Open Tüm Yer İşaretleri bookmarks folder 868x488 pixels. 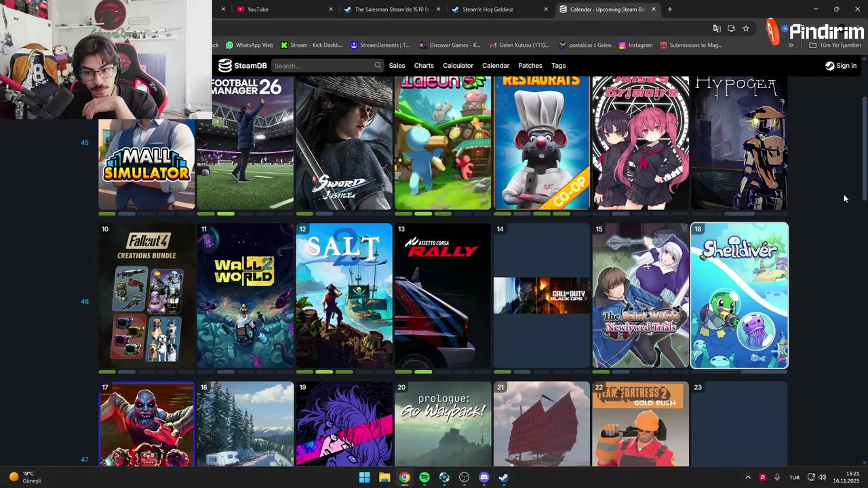tap(835, 45)
